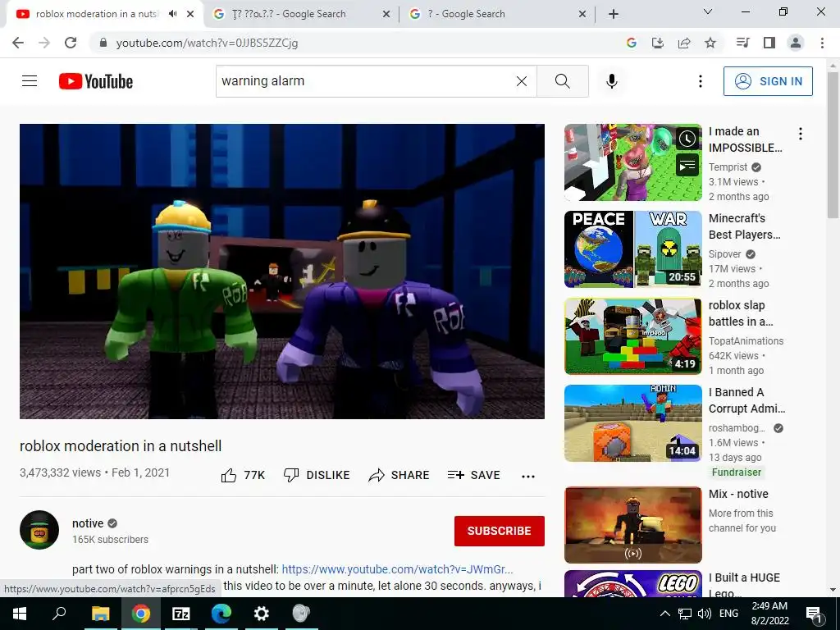Open the notification center icon
Image resolution: width=840 pixels, height=630 pixels.
(x=814, y=614)
